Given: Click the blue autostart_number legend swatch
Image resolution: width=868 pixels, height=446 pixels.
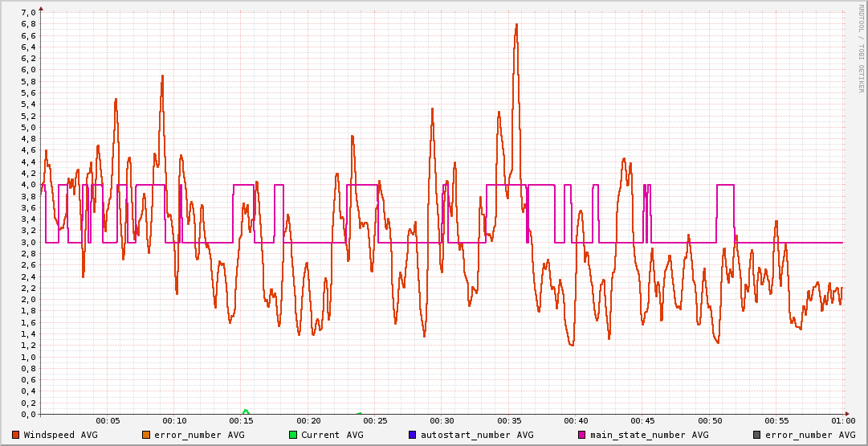Looking at the screenshot, I should click(413, 435).
